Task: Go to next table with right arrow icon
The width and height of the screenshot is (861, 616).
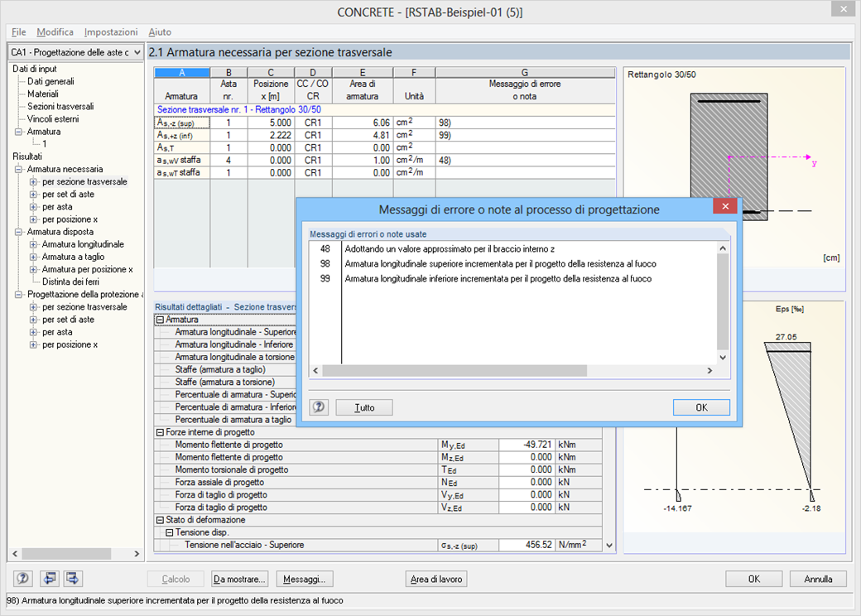Action: pyautogui.click(x=73, y=579)
